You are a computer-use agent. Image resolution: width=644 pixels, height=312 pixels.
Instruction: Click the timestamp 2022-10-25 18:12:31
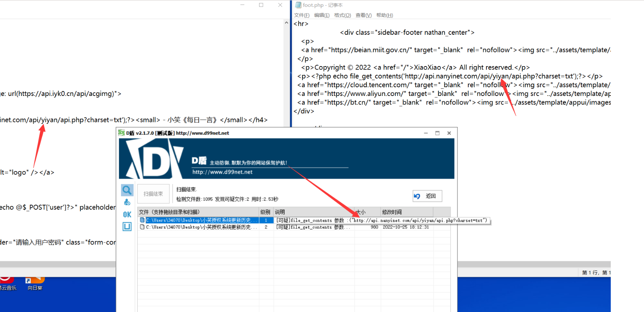point(406,227)
